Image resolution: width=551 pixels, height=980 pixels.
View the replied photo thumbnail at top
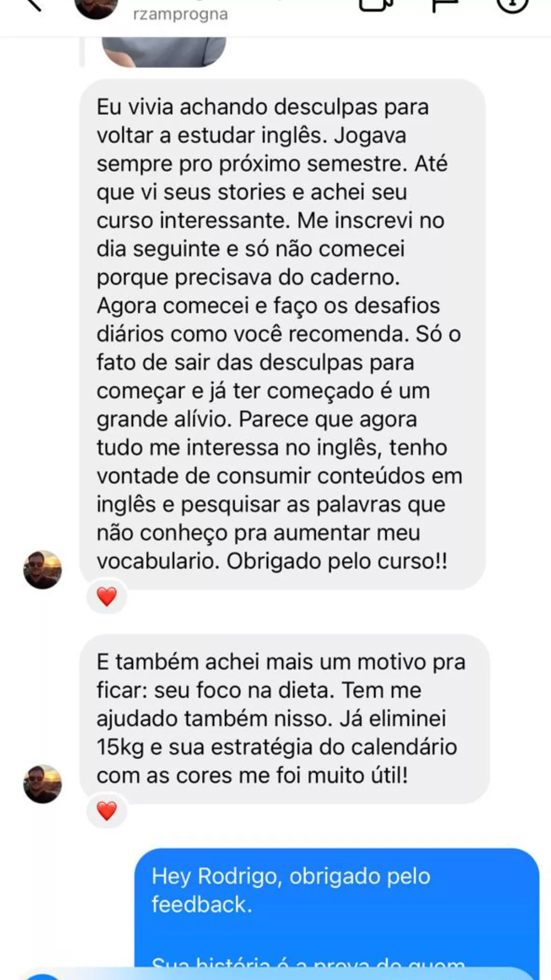pyautogui.click(x=164, y=52)
